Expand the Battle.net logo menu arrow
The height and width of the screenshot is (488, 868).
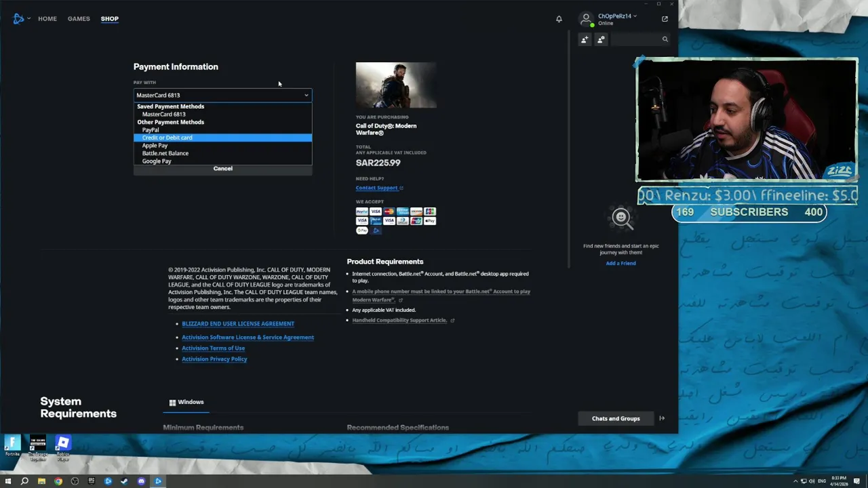point(28,19)
